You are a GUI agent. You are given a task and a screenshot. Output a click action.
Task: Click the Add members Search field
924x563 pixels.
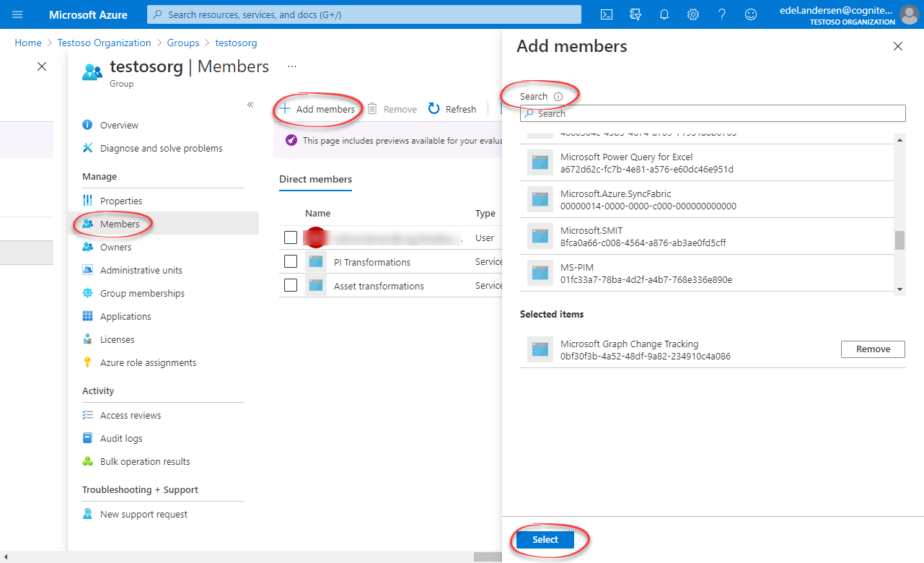[x=713, y=113]
